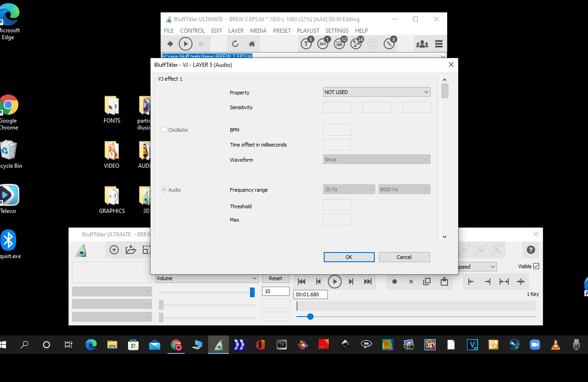This screenshot has height=382, width=588.
Task: Open the Property dropdown showing NOT USED
Action: pyautogui.click(x=377, y=92)
